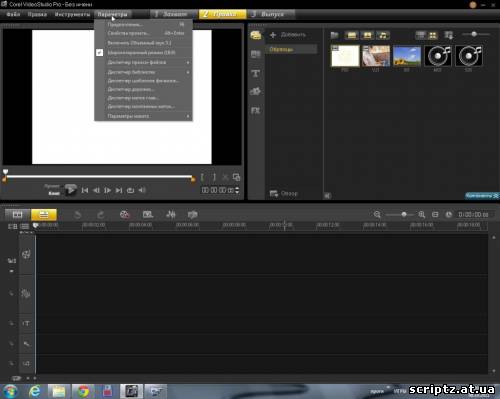Image resolution: width=500 pixels, height=399 pixels.
Task: Open the Инструменты menu
Action: click(72, 14)
